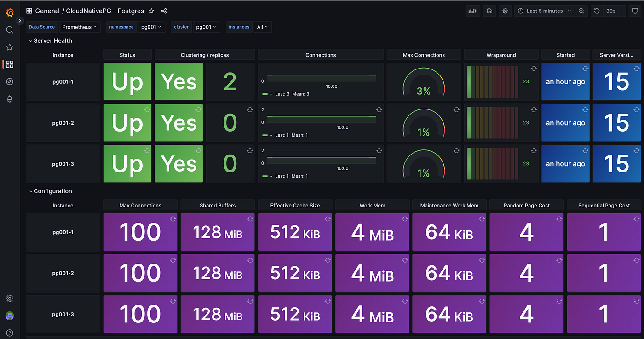The image size is (644, 339).
Task: Open Help with the question mark button
Action: coord(9,333)
